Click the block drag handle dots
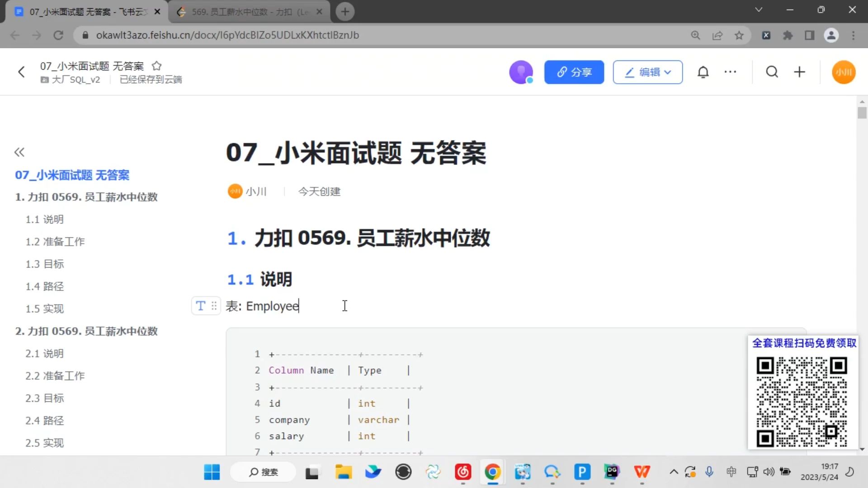868x488 pixels. 214,306
